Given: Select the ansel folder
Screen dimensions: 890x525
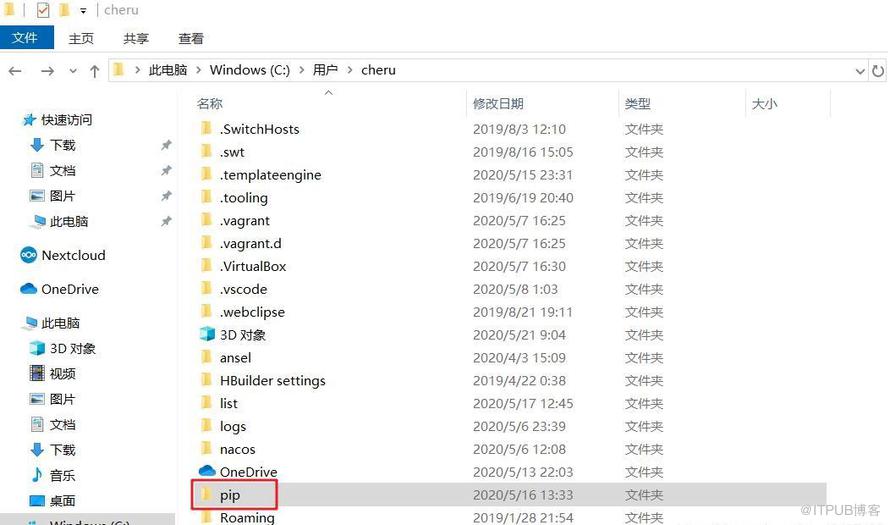Looking at the screenshot, I should coord(236,358).
